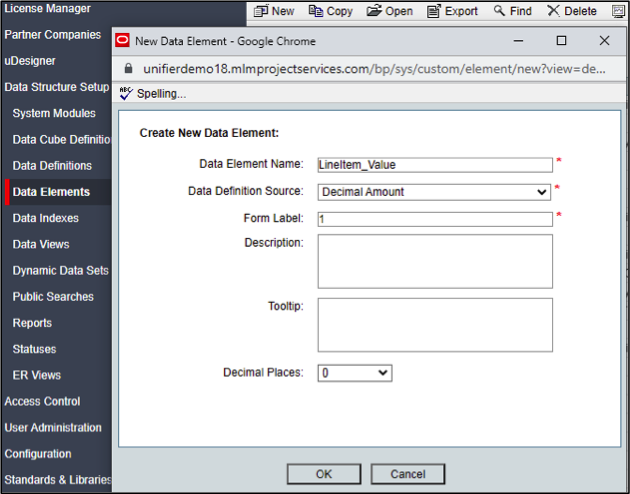
Task: Click the Spelling... button label
Action: click(x=161, y=94)
